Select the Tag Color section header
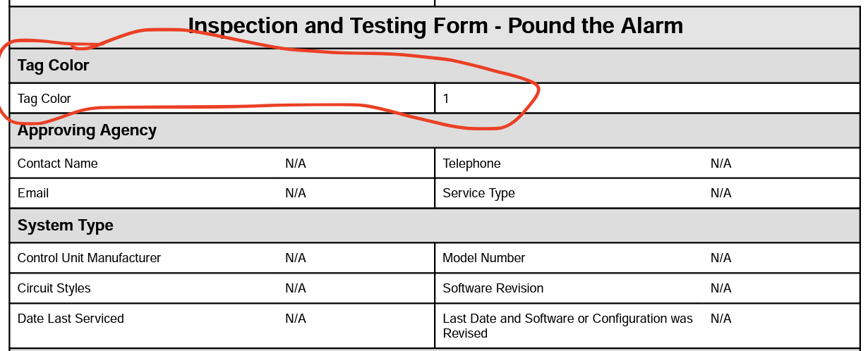Screen dimensions: 868x351 (54, 66)
